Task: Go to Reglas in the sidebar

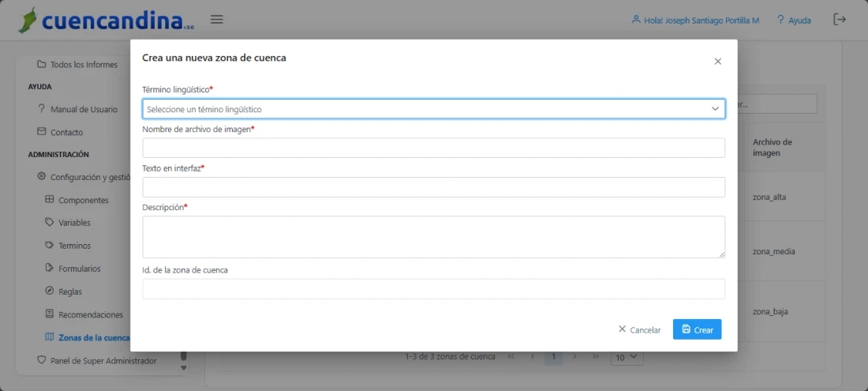Action: coord(69,292)
